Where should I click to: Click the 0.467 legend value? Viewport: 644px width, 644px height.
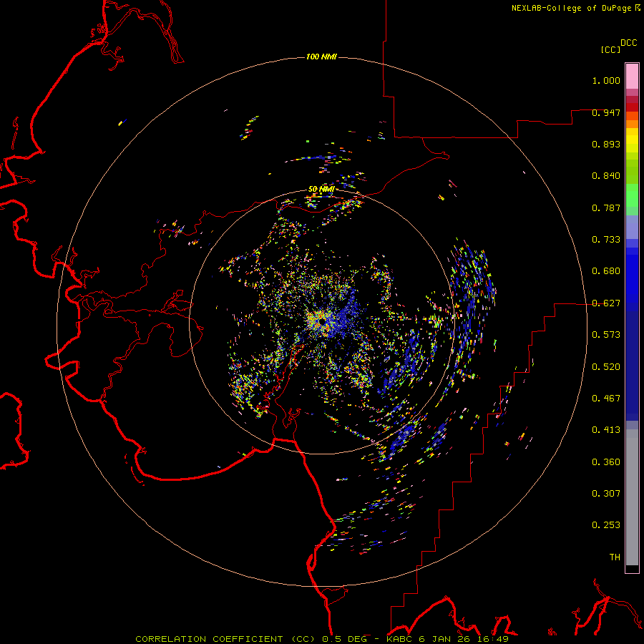point(606,399)
